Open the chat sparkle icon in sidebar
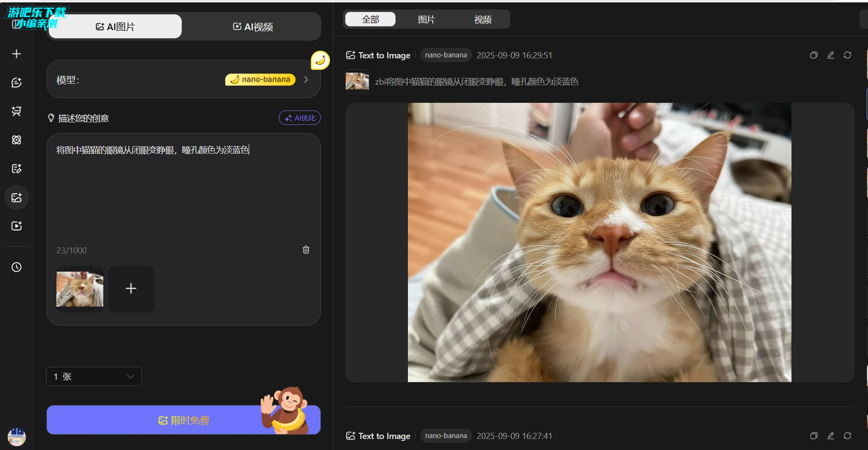Viewport: 868px width, 450px height. (16, 82)
